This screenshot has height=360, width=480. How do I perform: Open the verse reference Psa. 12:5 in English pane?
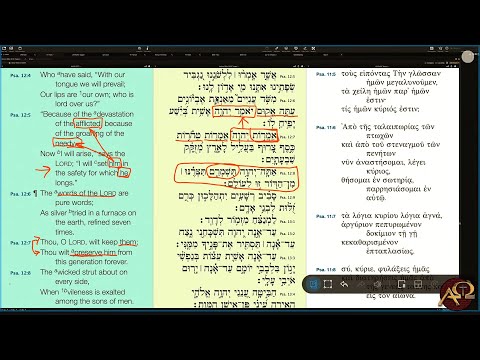[x=20, y=115]
